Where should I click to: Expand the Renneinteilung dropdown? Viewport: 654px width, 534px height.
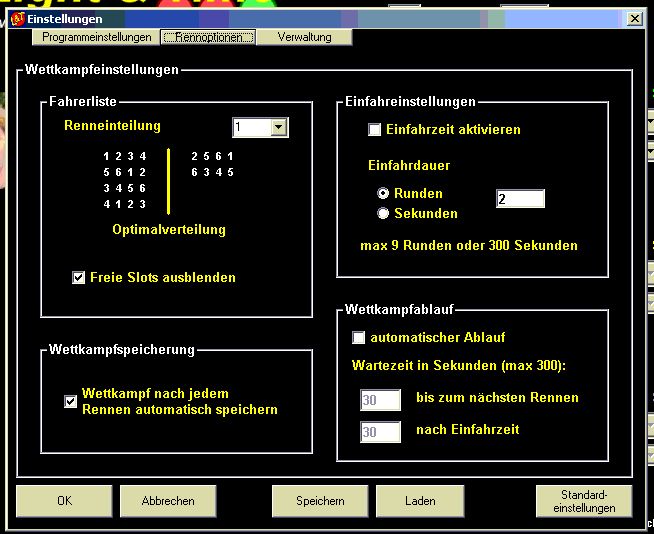click(279, 127)
